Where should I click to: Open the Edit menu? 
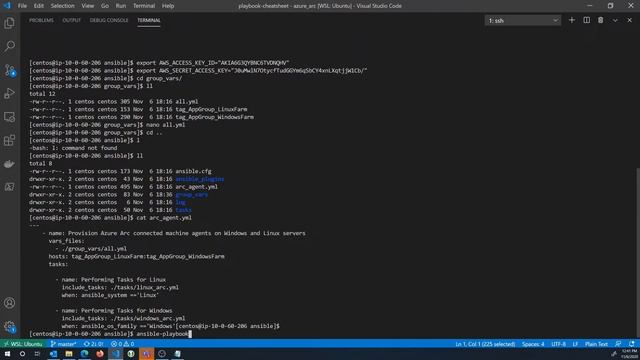(39, 6)
